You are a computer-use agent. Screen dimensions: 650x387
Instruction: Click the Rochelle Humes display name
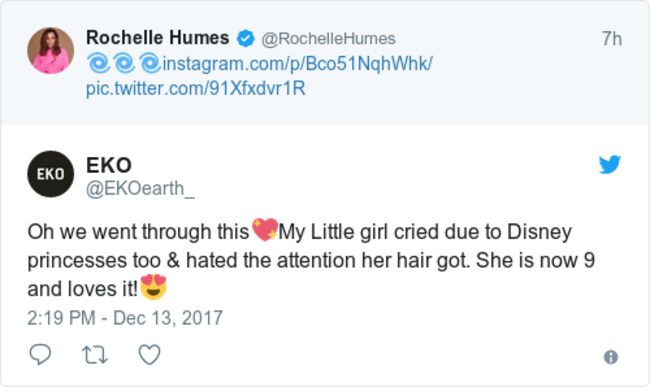point(158,38)
